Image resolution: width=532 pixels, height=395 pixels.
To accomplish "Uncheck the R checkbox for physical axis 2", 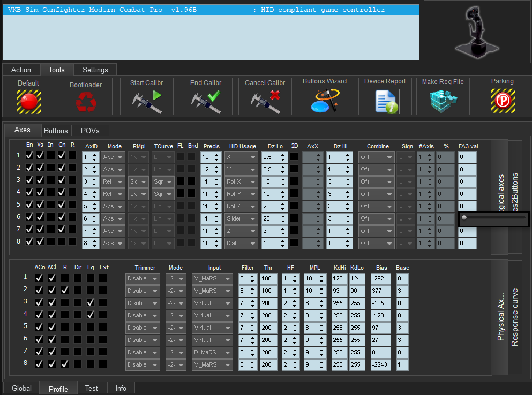I will [x=65, y=290].
